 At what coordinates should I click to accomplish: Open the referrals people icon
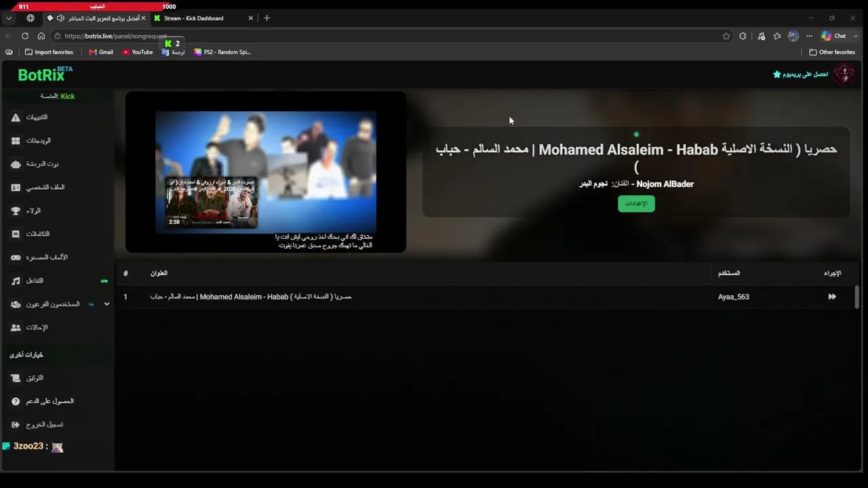click(16, 327)
